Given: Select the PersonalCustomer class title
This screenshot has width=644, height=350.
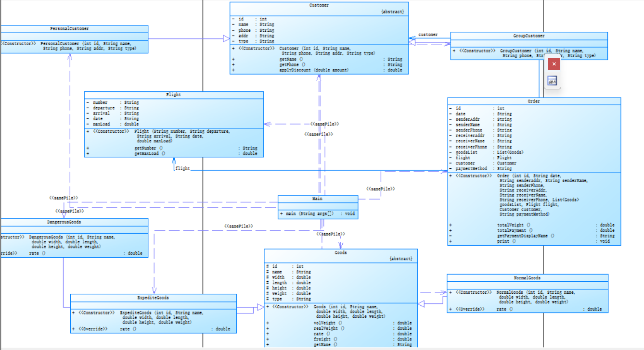Looking at the screenshot, I should point(69,29).
